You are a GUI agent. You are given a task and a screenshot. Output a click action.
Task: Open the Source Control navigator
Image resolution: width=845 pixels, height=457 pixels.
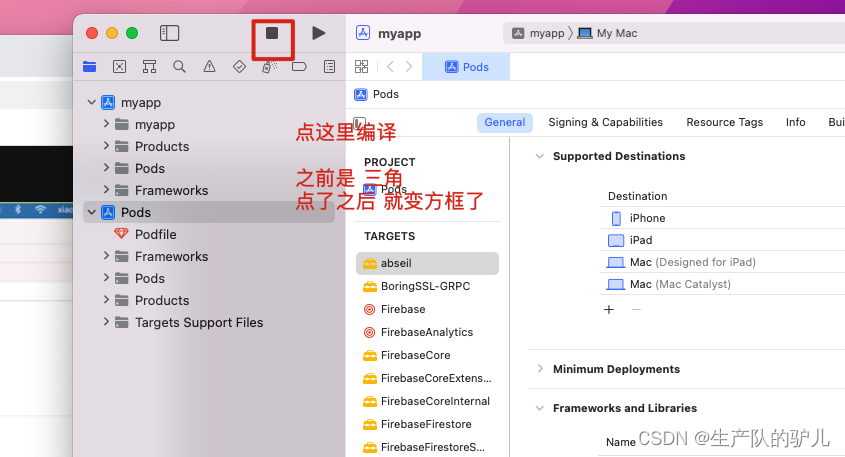pos(120,67)
